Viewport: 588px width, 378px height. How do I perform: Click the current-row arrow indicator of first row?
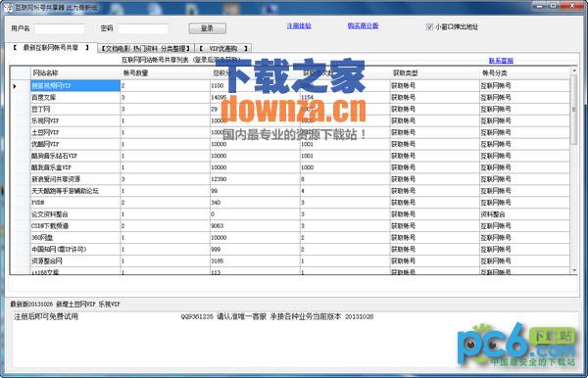[x=15, y=86]
